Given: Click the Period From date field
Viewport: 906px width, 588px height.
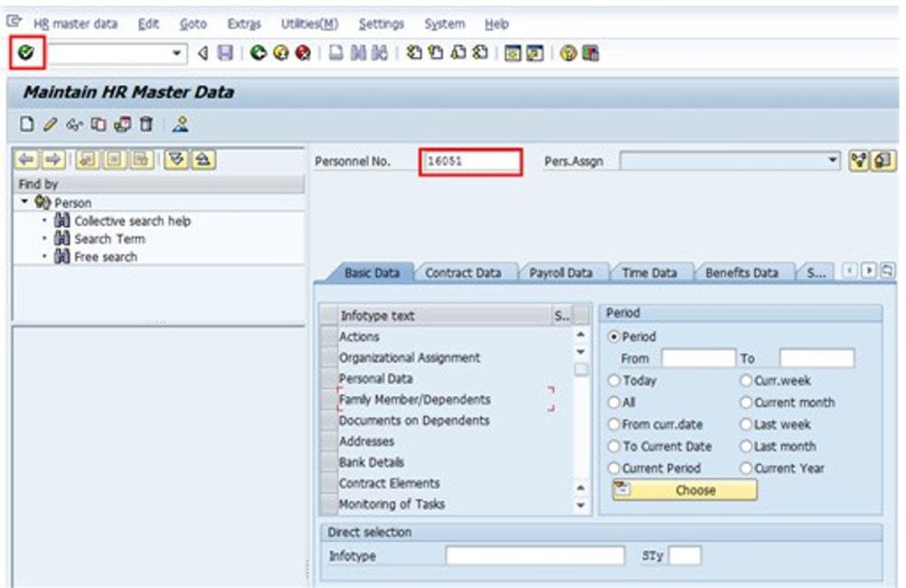Looking at the screenshot, I should coord(698,358).
